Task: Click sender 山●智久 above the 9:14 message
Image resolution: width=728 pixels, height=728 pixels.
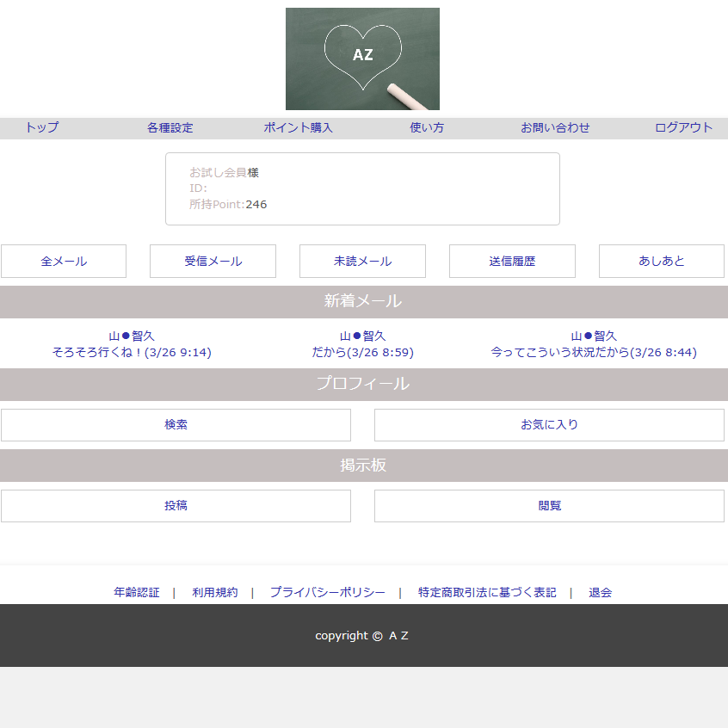Action: (132, 336)
